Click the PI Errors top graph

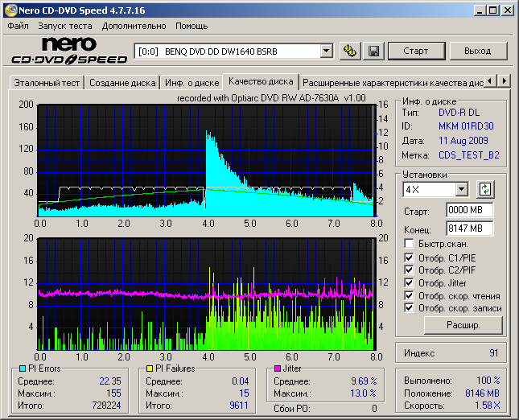coord(207,161)
